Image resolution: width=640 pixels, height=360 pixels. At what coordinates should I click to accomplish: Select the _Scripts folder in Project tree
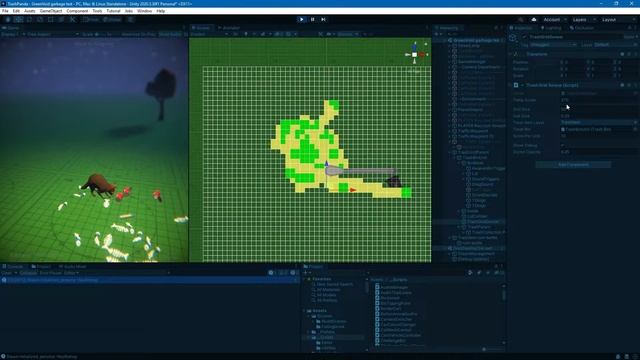(x=327, y=337)
